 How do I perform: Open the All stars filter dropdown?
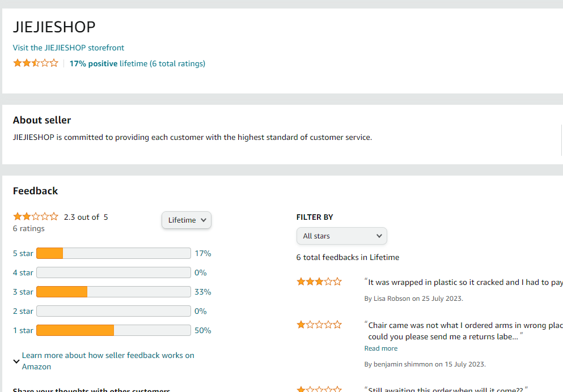[341, 236]
